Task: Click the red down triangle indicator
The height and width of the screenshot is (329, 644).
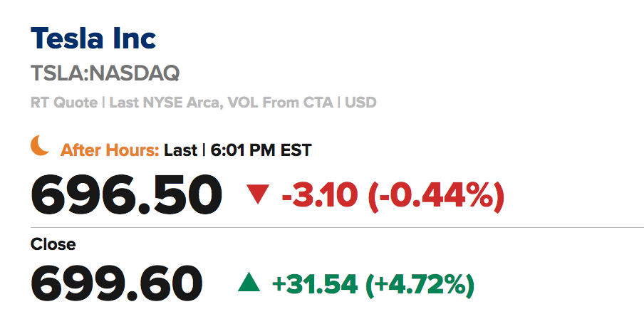Action: (257, 194)
